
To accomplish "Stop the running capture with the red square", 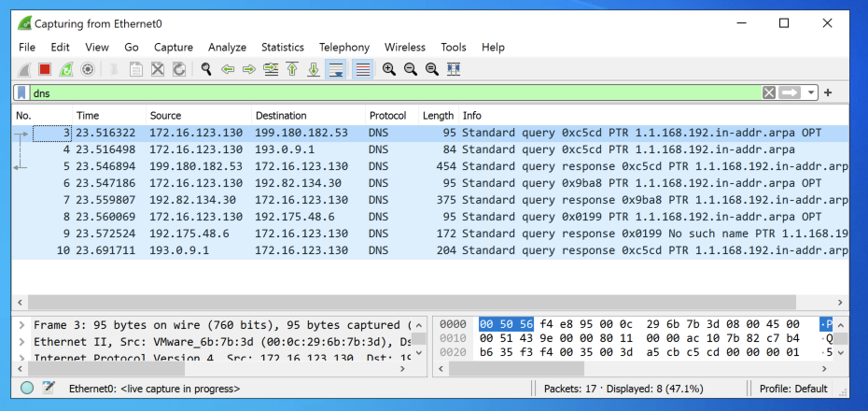I will (45, 69).
